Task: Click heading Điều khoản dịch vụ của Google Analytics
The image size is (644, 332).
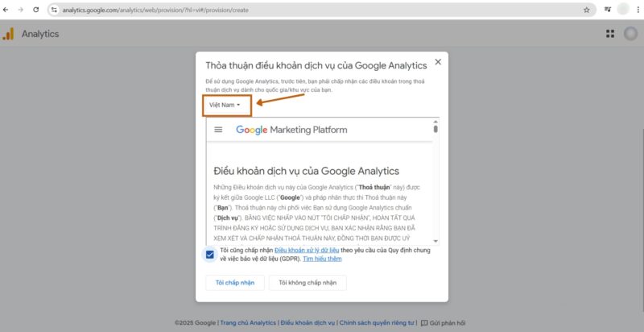Action: (x=307, y=171)
